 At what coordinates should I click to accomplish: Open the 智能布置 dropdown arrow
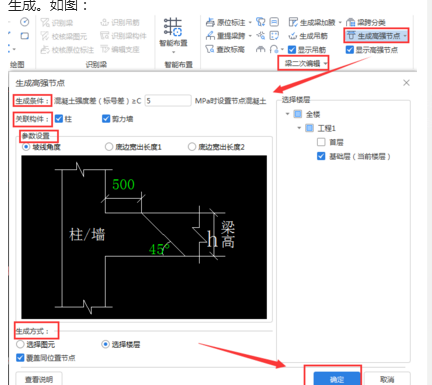(x=173, y=52)
